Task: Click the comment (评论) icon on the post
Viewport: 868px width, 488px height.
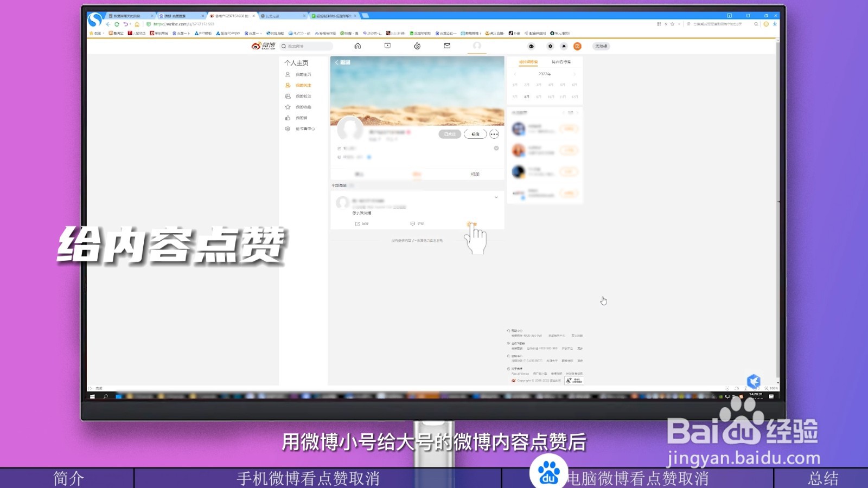Action: point(413,223)
